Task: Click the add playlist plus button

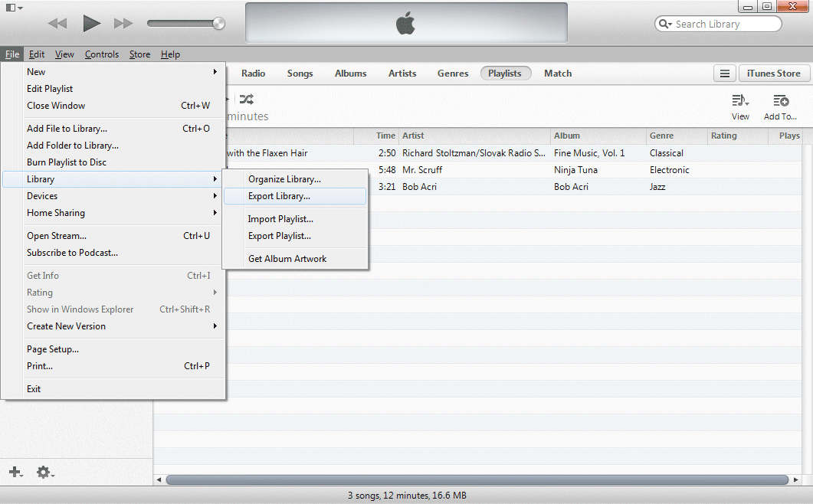Action: pos(15,472)
